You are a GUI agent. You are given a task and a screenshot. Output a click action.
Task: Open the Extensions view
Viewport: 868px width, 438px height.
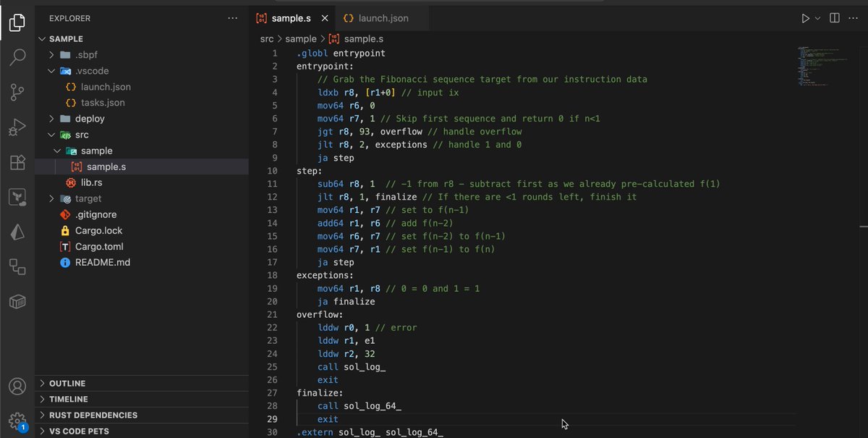(x=17, y=162)
